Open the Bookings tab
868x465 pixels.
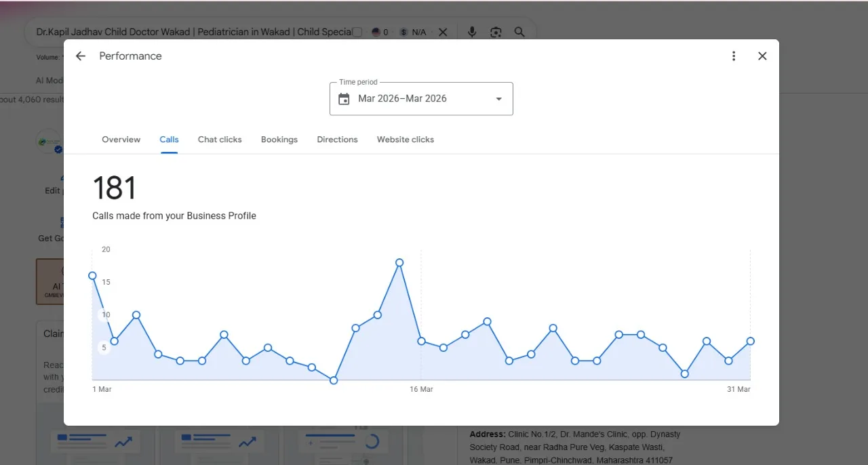point(279,140)
